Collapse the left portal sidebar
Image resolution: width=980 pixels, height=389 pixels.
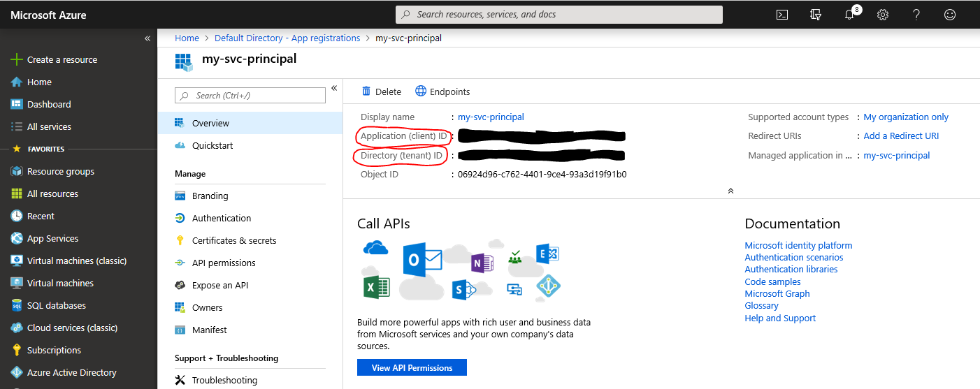pos(147,38)
